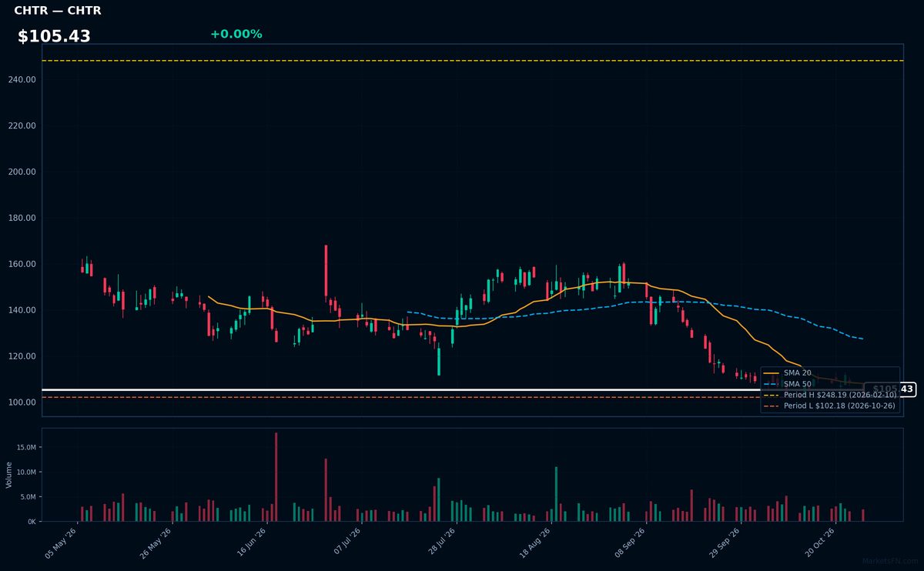Click the 05 May '26 date label
This screenshot has height=571, width=924.
61,543
